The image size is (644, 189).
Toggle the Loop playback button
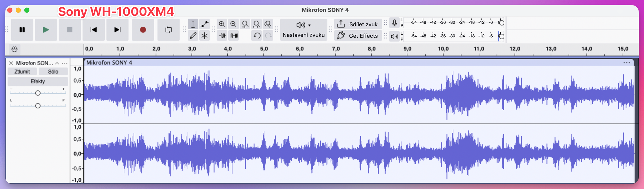click(168, 30)
